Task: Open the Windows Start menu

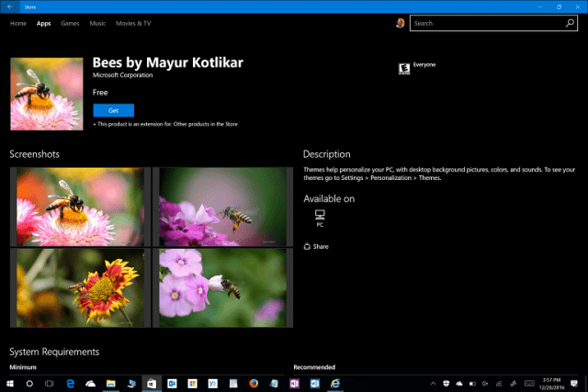Action: pos(10,384)
